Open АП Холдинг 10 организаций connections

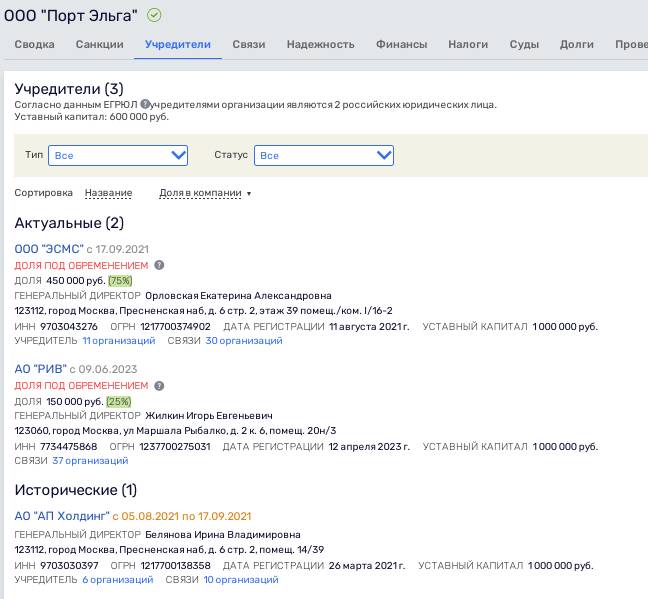tap(241, 580)
